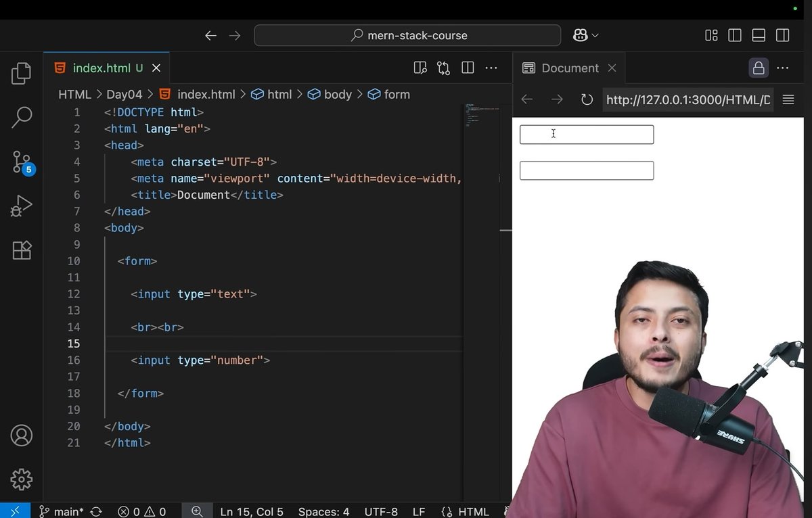This screenshot has width=812, height=518.
Task: Toggle the primary side bar
Action: pos(735,35)
